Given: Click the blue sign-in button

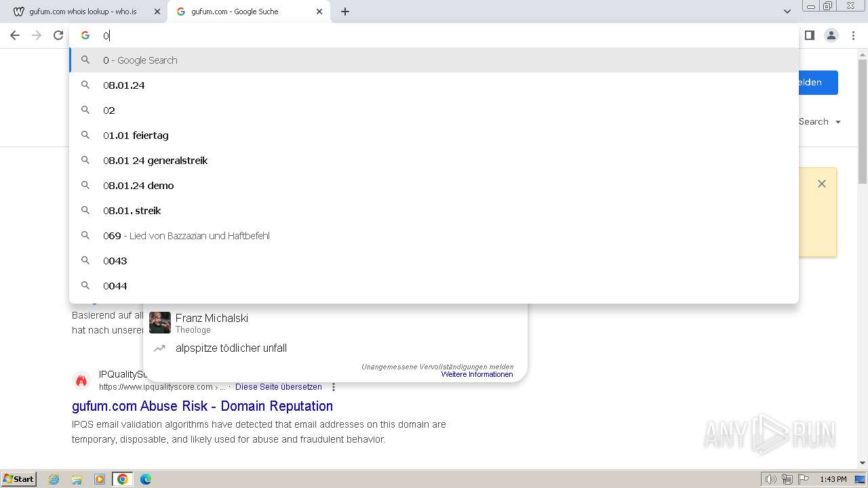Looking at the screenshot, I should tap(818, 83).
